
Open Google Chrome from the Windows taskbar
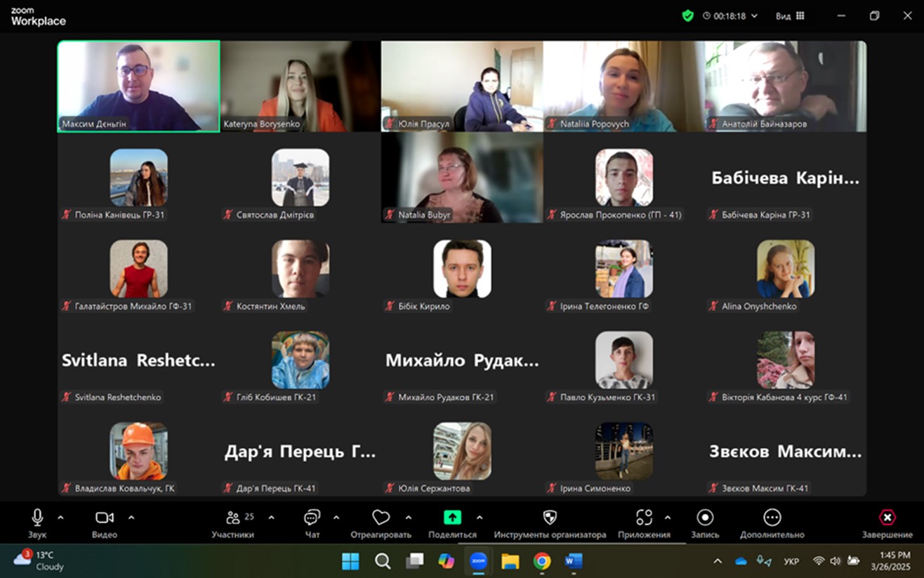(x=541, y=561)
